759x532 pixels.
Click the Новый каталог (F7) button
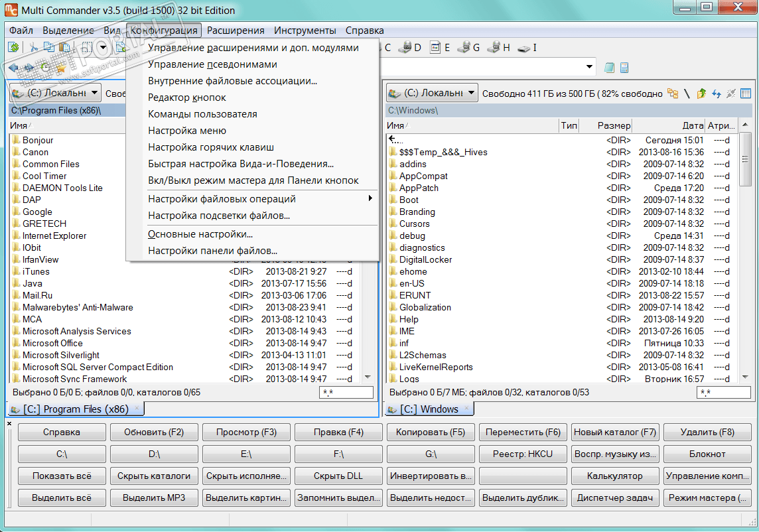coord(615,432)
